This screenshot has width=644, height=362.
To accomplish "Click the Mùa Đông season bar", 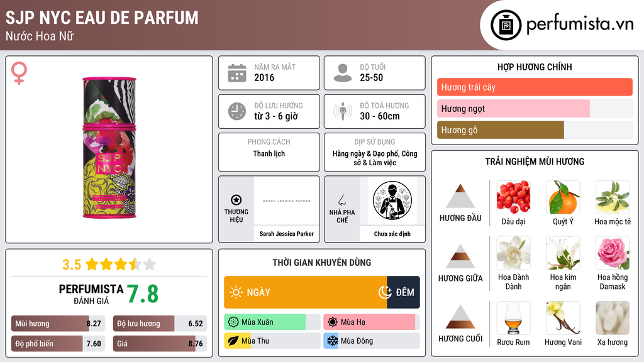I will point(371,341).
